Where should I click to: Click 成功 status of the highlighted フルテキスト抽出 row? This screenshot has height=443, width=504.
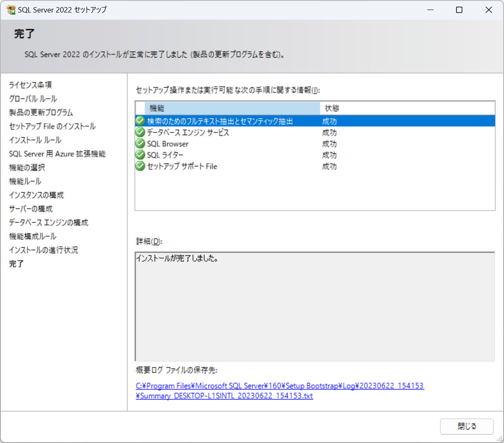pos(329,121)
